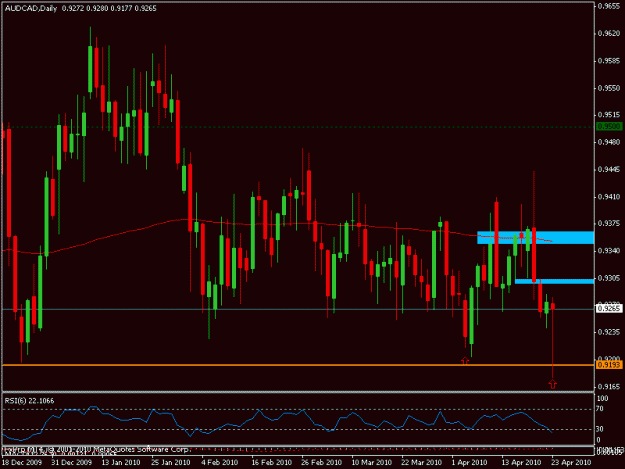Click the RSI scale 30 label
Image resolution: width=625 pixels, height=469 pixels.
600,430
